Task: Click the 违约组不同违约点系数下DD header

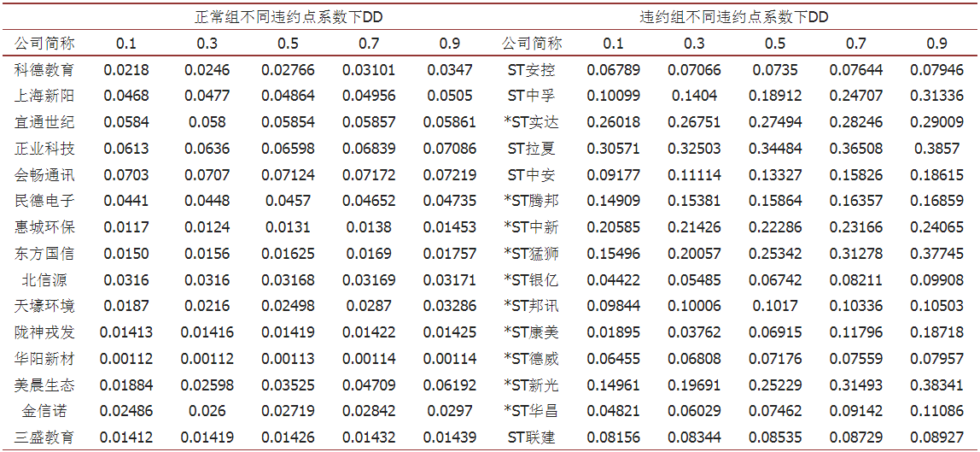Action: click(x=734, y=17)
